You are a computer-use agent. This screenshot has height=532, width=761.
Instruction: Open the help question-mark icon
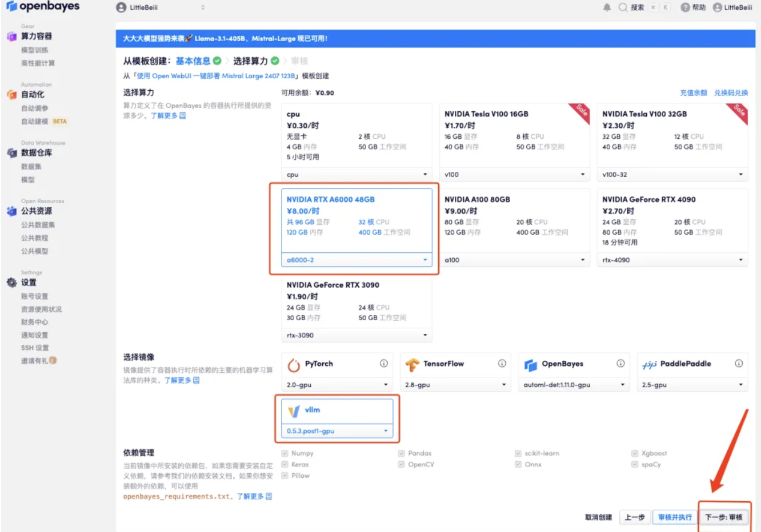point(685,7)
